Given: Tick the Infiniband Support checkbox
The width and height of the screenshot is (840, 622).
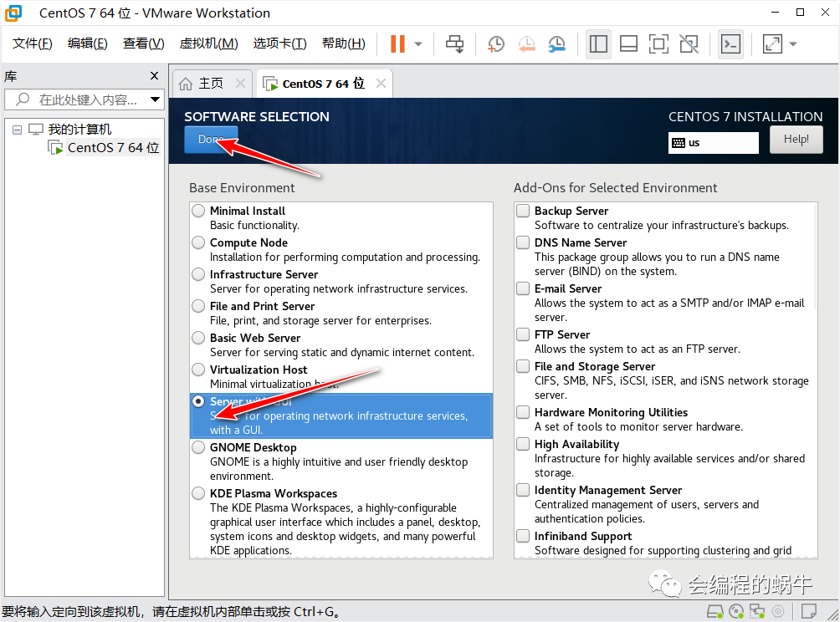Looking at the screenshot, I should click(523, 536).
